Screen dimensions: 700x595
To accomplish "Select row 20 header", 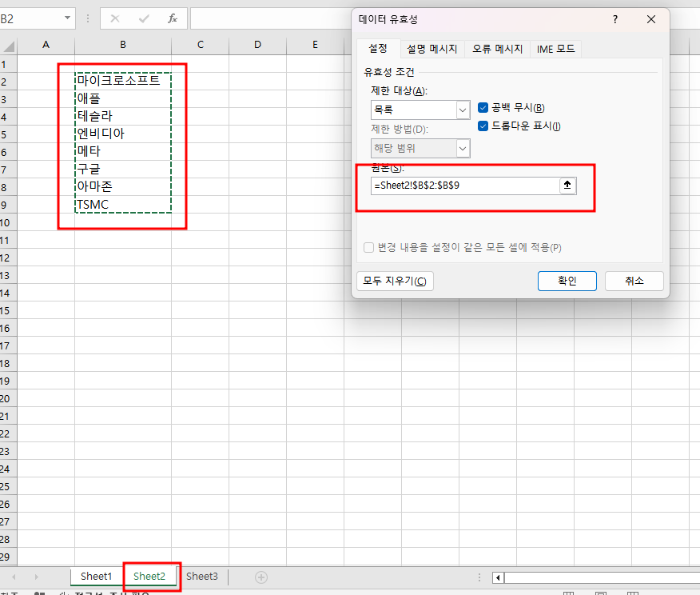I will point(8,398).
